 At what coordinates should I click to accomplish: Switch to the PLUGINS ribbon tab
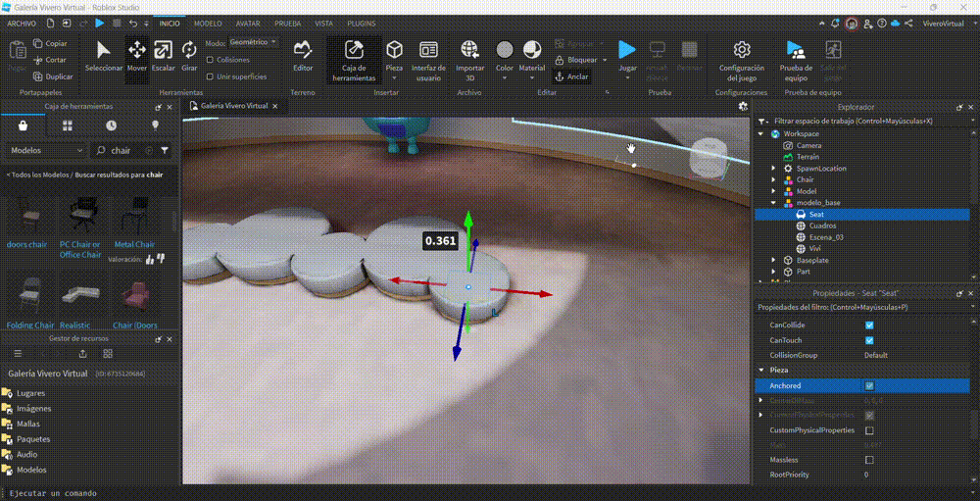362,24
